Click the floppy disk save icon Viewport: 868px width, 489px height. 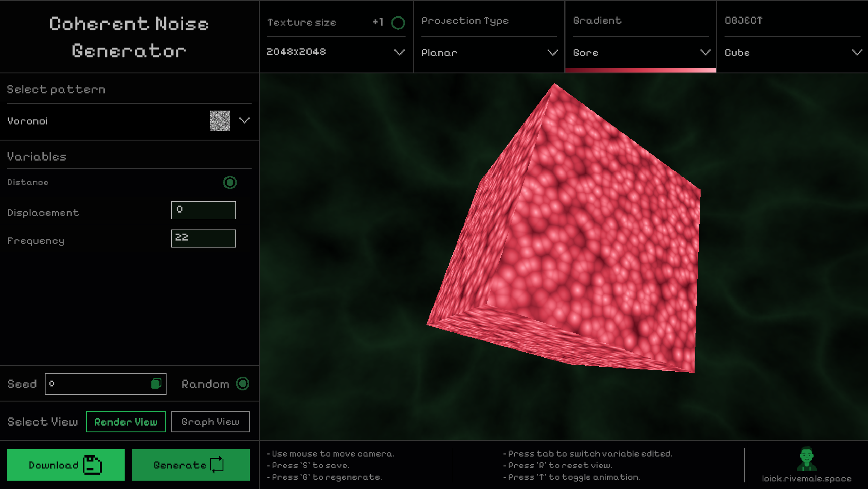(92, 465)
